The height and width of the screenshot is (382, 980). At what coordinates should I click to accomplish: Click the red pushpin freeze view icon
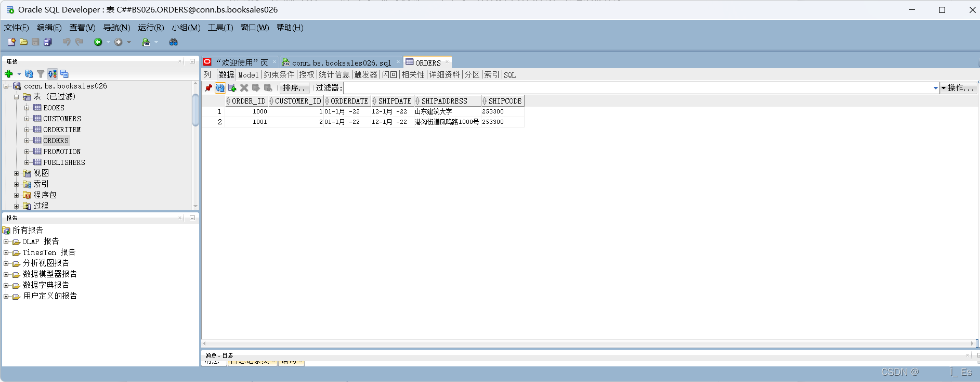click(208, 88)
